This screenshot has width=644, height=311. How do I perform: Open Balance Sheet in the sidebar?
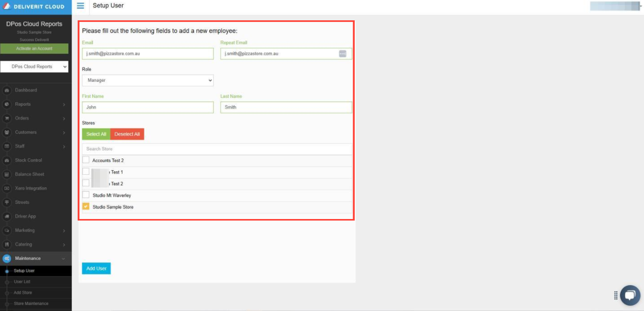coord(29,174)
